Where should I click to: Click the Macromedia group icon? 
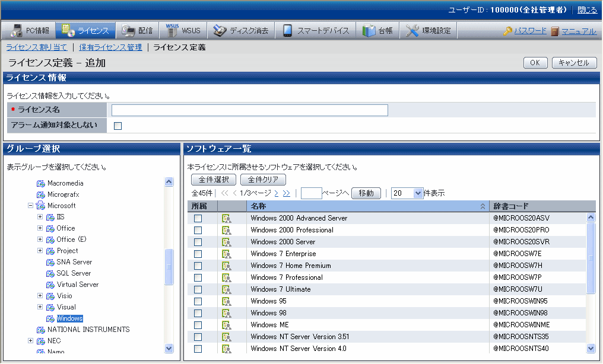tap(41, 184)
